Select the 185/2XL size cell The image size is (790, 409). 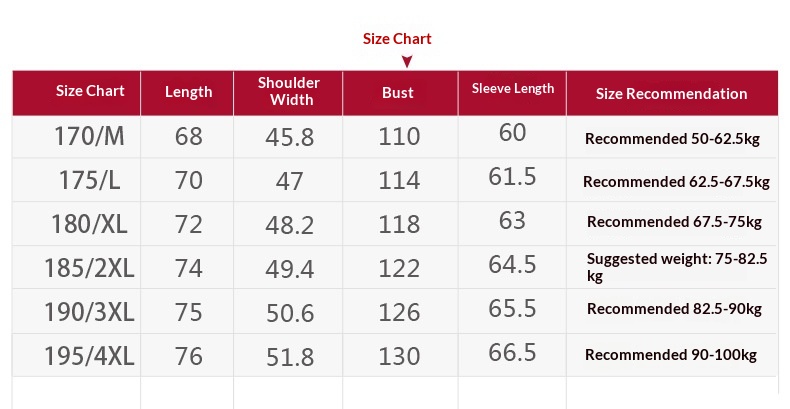click(90, 268)
